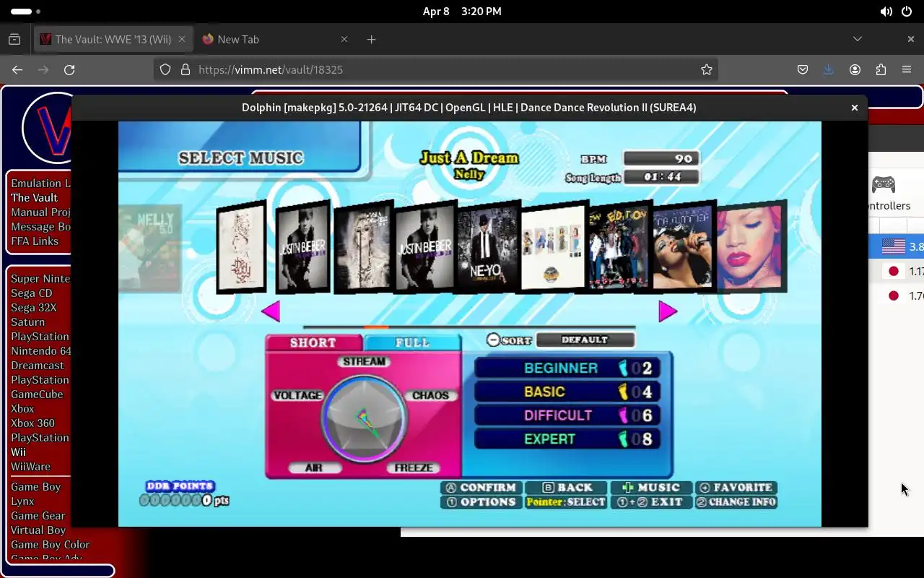Open WiiWare link in sidebar
Viewport: 924px width, 578px height.
30,466
